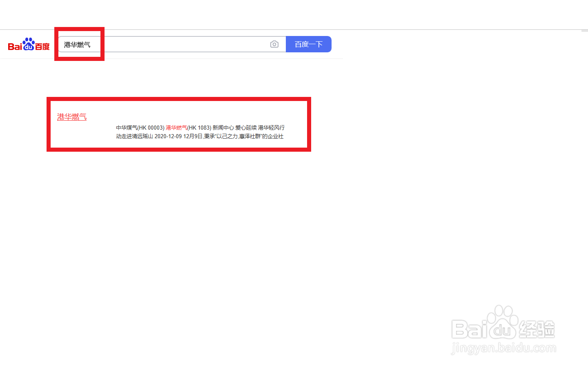Click the Baidu logo
Screen dimensions: 588x368
(x=29, y=44)
